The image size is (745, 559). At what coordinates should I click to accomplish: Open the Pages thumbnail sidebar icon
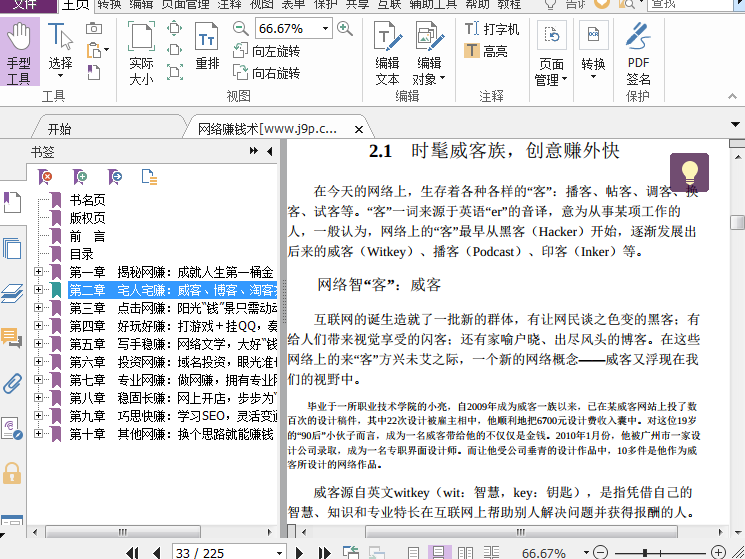point(12,248)
